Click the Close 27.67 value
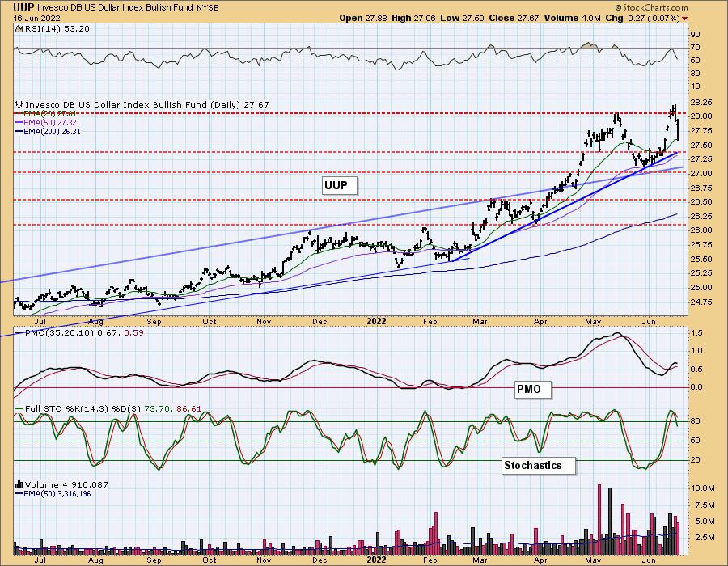 pos(514,18)
